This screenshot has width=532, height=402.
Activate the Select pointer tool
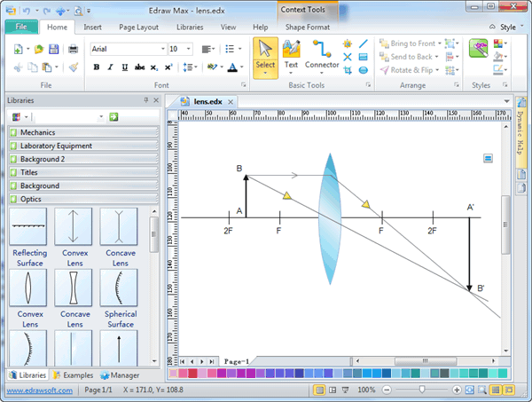[265, 55]
